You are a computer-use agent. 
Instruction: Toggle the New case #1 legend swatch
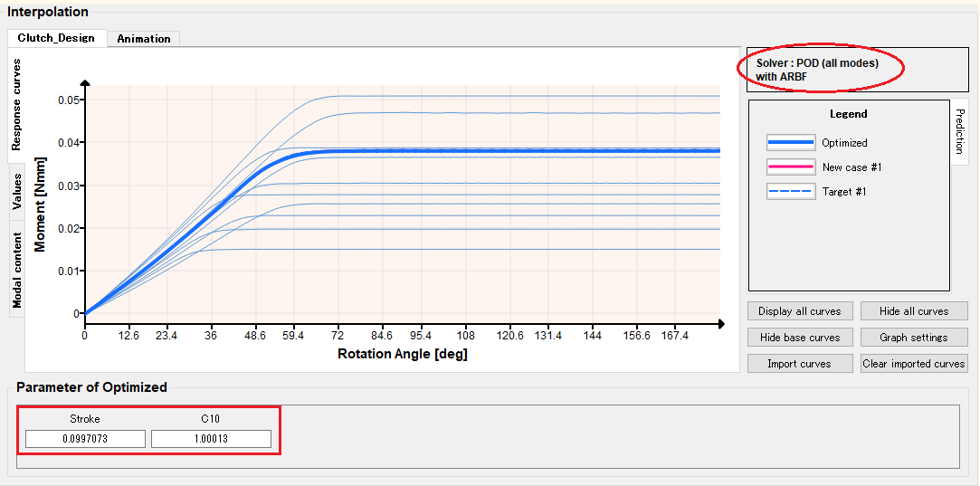790,167
